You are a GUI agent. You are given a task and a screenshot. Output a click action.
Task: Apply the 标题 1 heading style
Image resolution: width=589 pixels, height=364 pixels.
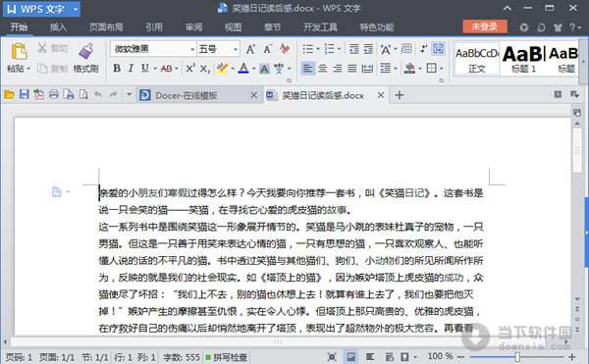(523, 59)
